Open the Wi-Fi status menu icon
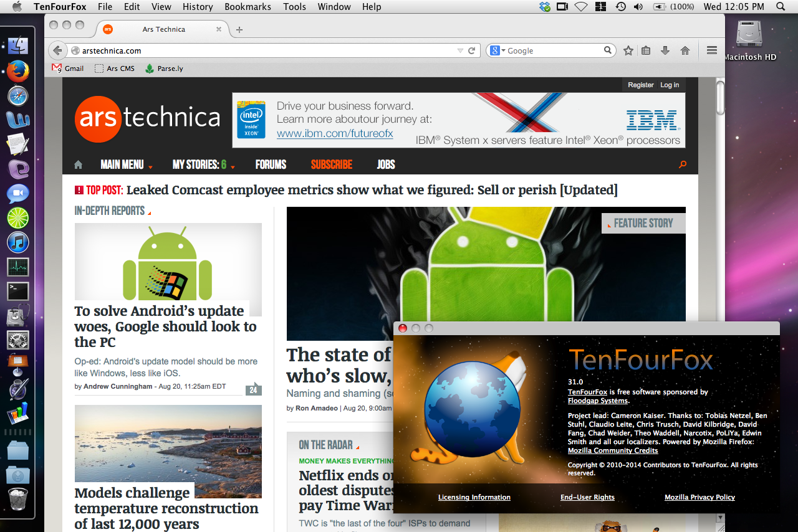798x532 pixels. click(581, 6)
